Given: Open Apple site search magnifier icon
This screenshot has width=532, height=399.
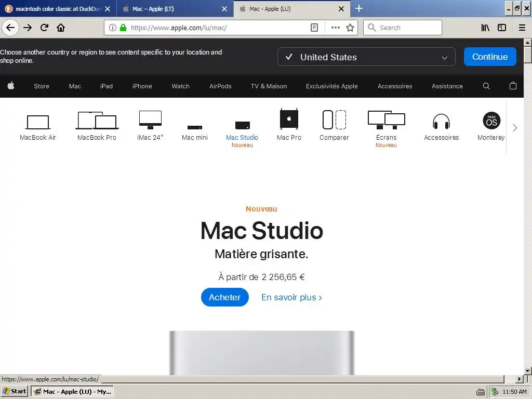Looking at the screenshot, I should (x=486, y=86).
